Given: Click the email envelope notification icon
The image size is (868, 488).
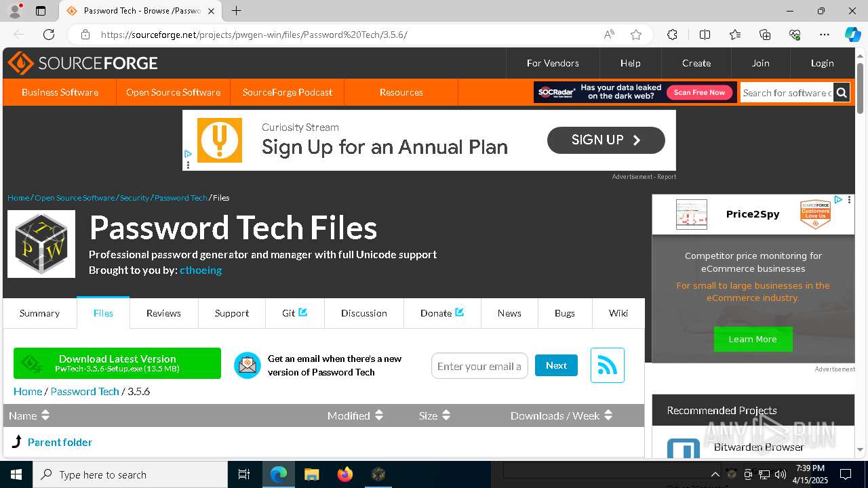Looking at the screenshot, I should [x=248, y=365].
